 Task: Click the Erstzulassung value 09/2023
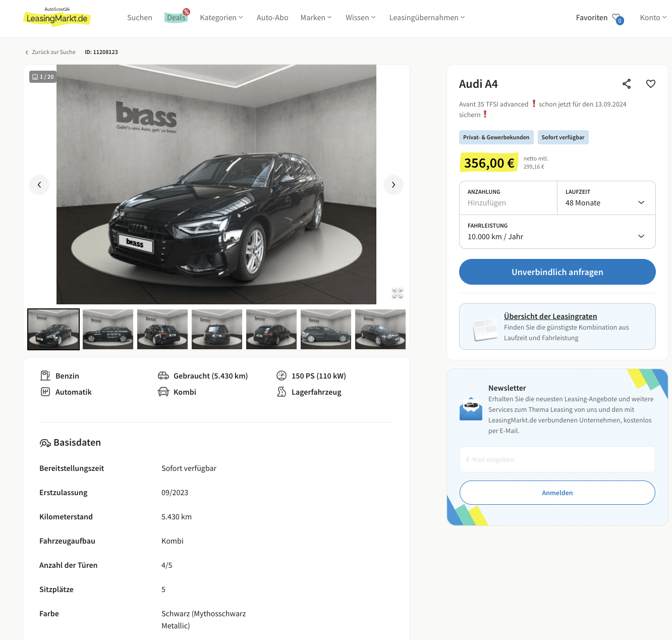pos(175,493)
